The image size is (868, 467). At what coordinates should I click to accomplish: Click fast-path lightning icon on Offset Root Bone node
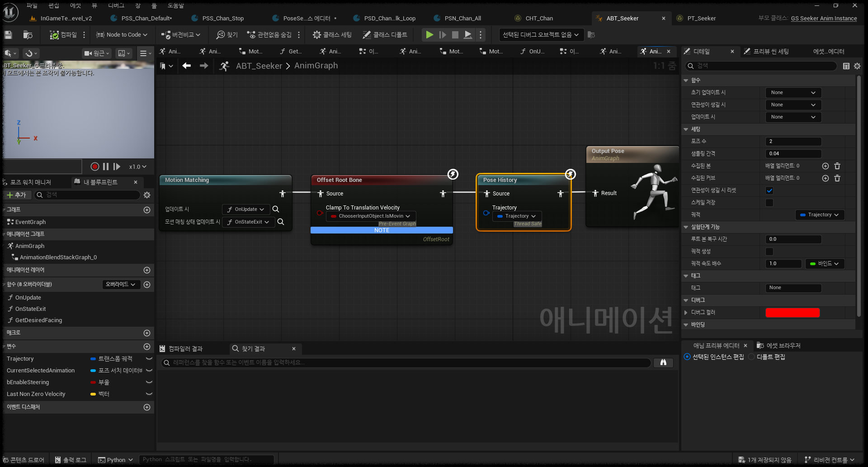453,174
